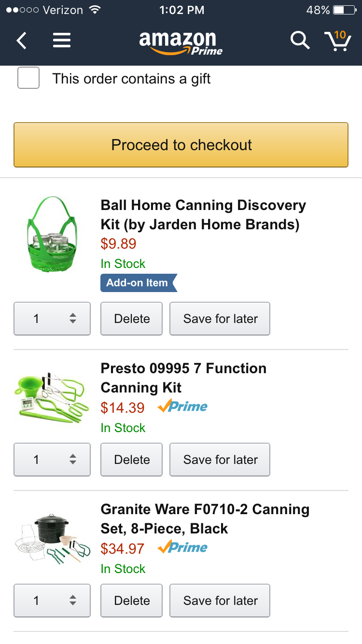Delete the Presto 7 Function Canning Kit

pos(132,460)
